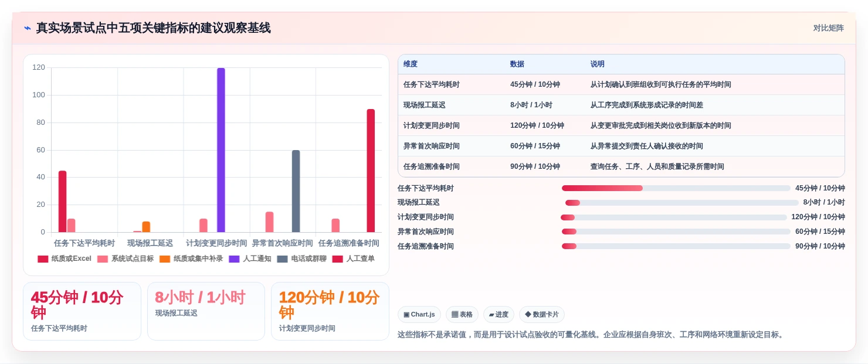868x364 pixels.
Task: Click the 数据 column header
Action: [x=517, y=64]
